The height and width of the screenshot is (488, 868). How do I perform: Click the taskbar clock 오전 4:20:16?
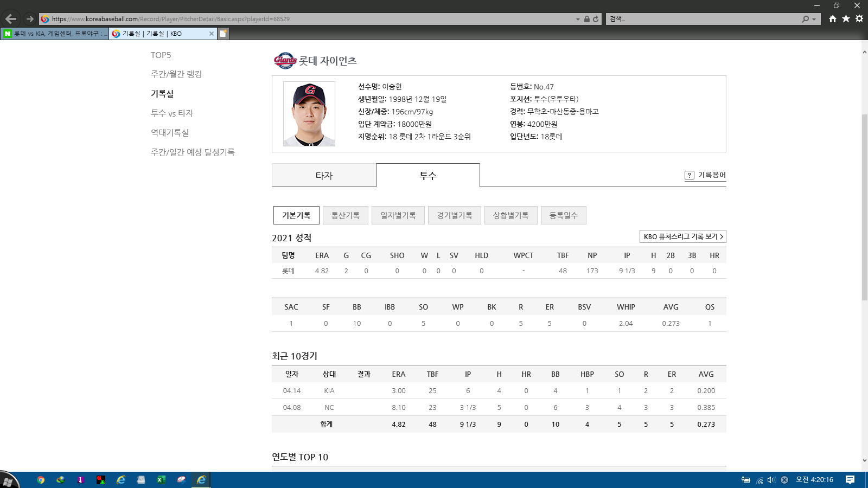814,480
